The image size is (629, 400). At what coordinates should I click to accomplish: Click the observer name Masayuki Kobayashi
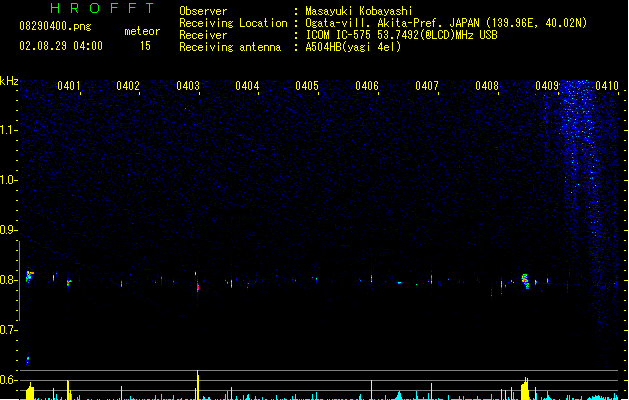[x=359, y=11]
